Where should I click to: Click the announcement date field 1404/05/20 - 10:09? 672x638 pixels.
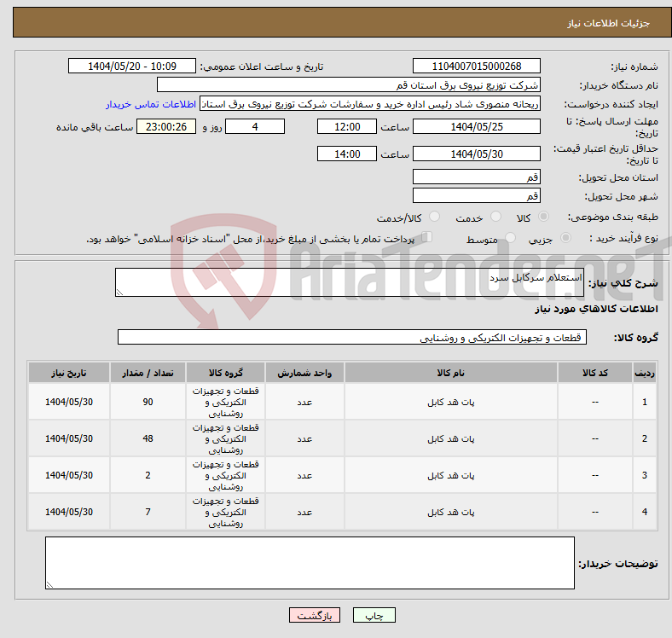click(x=132, y=66)
